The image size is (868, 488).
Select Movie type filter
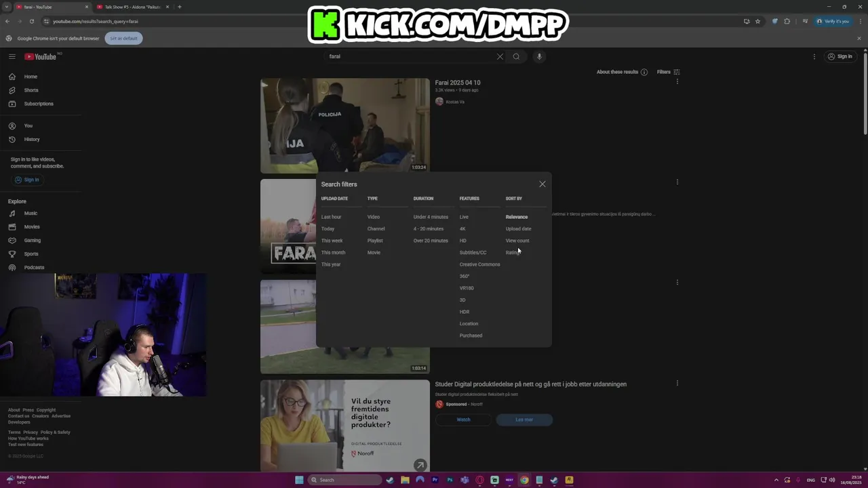pyautogui.click(x=374, y=253)
